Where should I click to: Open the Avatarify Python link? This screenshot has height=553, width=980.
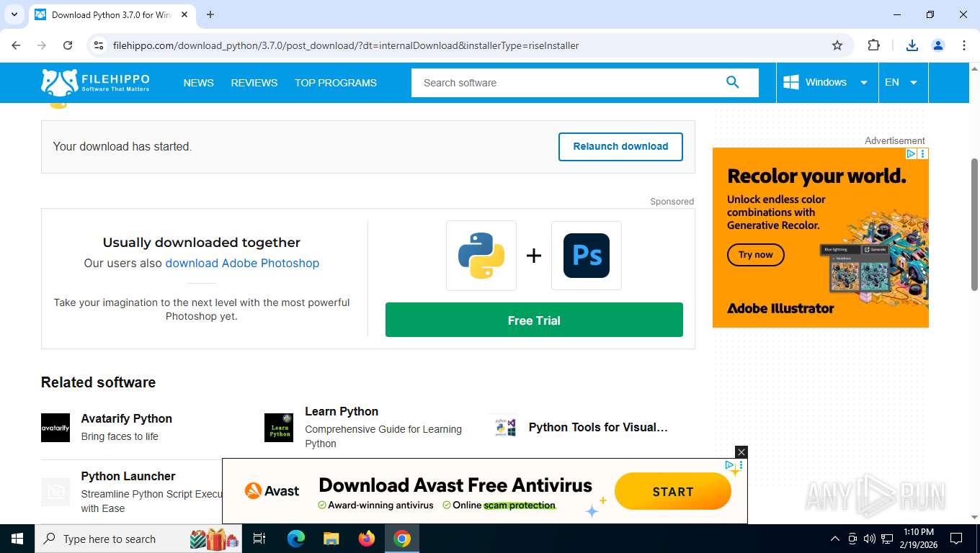tap(127, 418)
